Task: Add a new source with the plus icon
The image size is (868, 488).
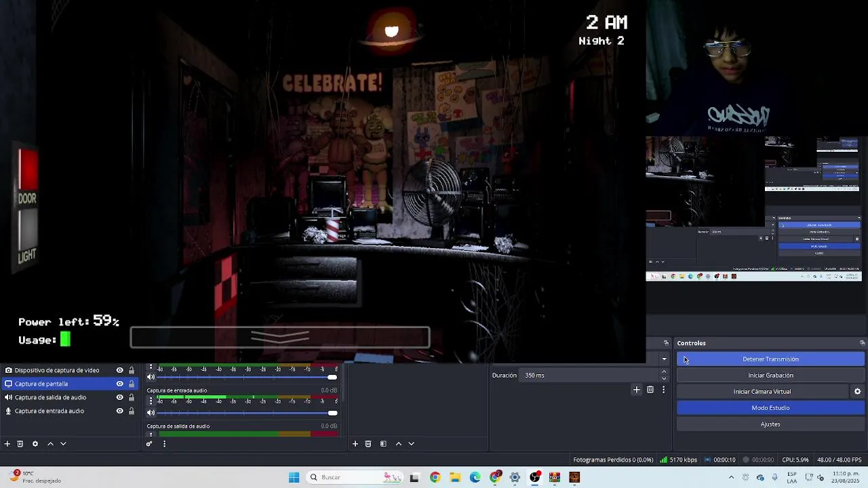Action: click(7, 444)
